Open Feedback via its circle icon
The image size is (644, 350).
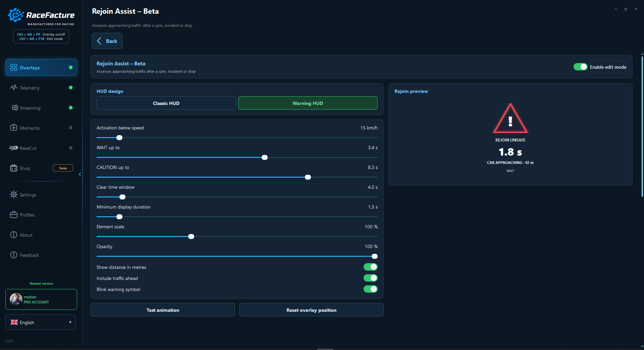[x=14, y=255]
